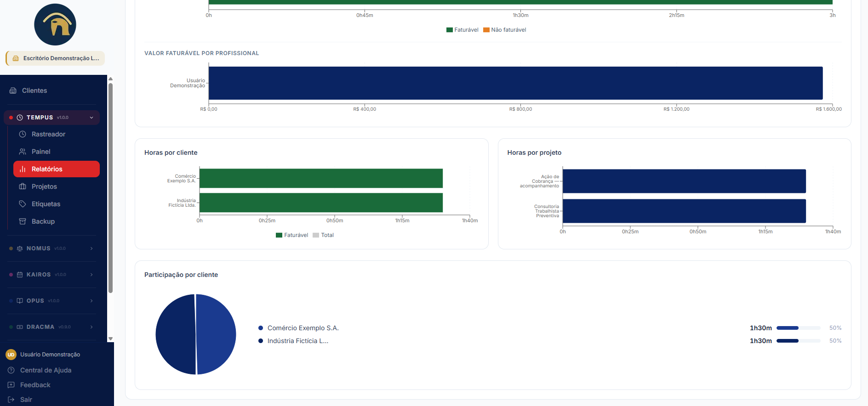The width and height of the screenshot is (868, 406).
Task: Click Comércio Exemplo S.A. hours bar
Action: tap(321, 178)
